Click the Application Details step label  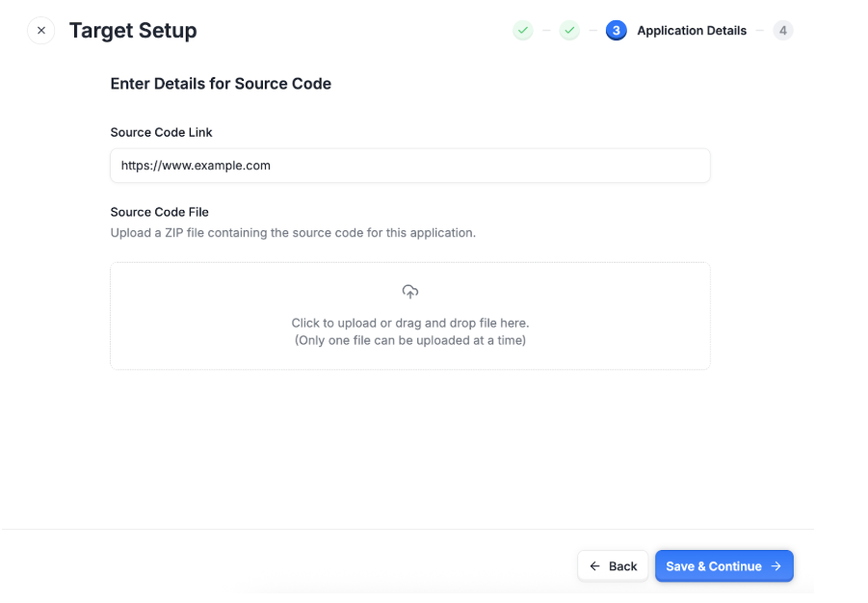coord(692,31)
